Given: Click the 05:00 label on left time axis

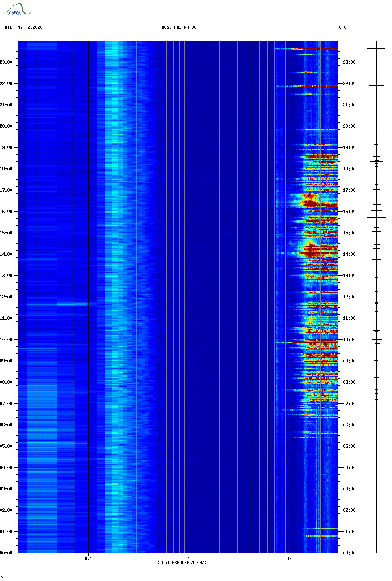Looking at the screenshot, I should [6, 446].
